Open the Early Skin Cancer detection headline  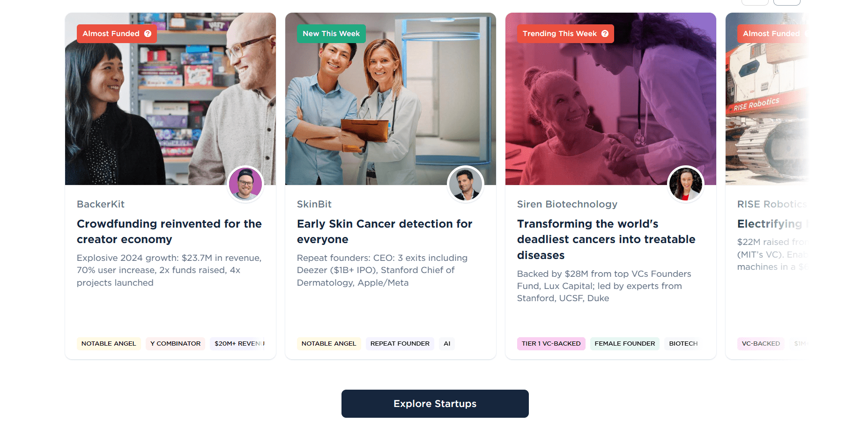(384, 231)
